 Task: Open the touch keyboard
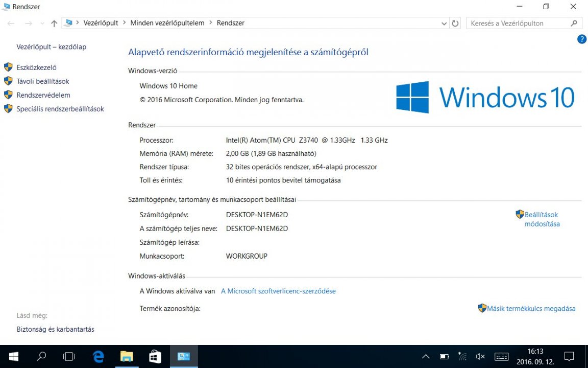click(501, 356)
